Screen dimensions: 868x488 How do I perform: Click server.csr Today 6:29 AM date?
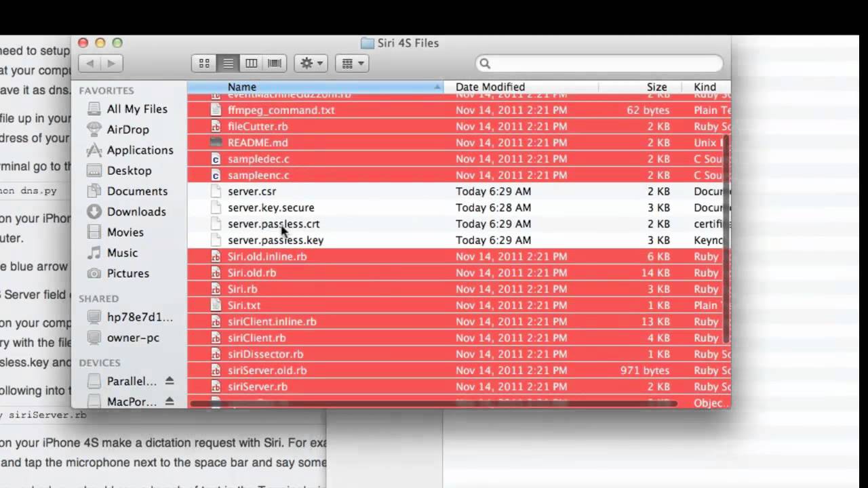click(x=493, y=191)
